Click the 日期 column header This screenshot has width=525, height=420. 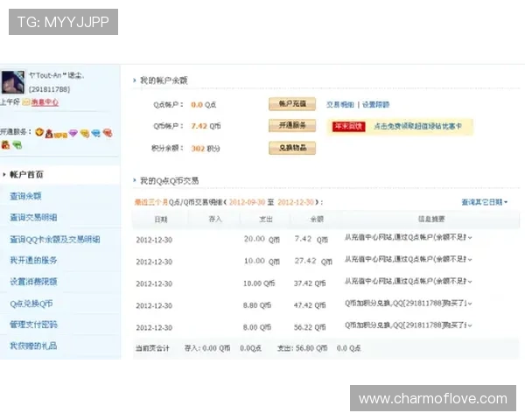[x=161, y=220]
